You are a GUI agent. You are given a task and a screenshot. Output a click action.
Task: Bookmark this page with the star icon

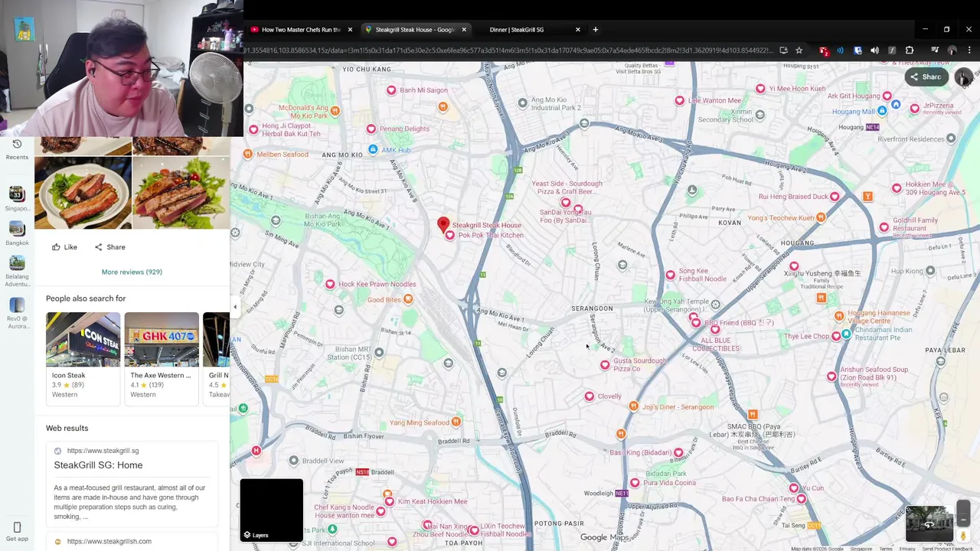pos(799,51)
